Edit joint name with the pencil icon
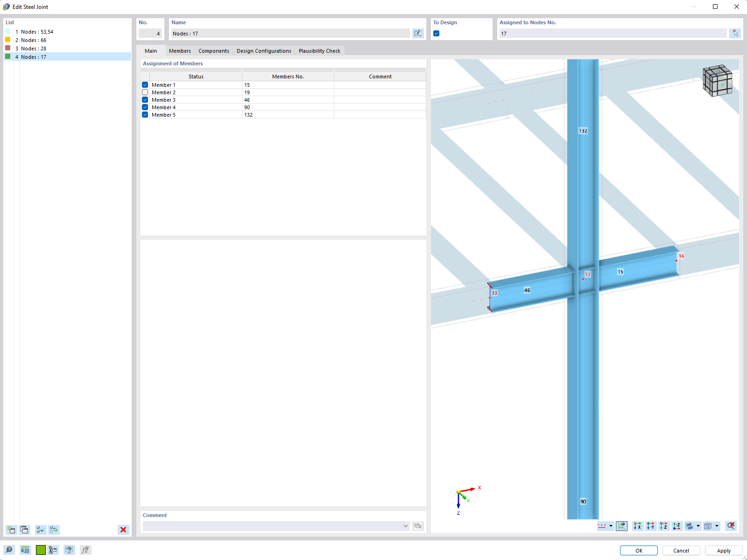Viewport: 747px width, 560px height. pyautogui.click(x=418, y=33)
